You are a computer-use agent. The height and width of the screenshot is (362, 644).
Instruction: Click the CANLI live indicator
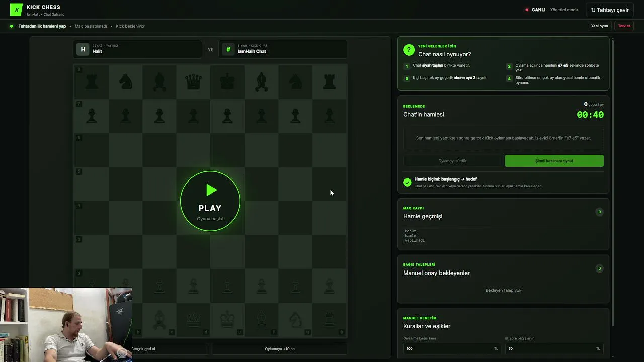click(x=535, y=10)
